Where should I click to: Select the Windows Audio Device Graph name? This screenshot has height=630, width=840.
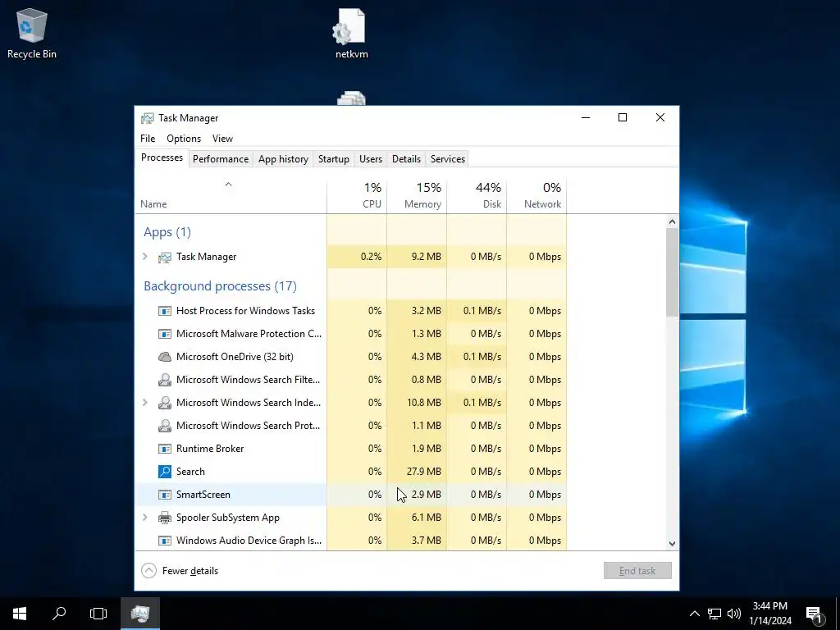(x=249, y=541)
